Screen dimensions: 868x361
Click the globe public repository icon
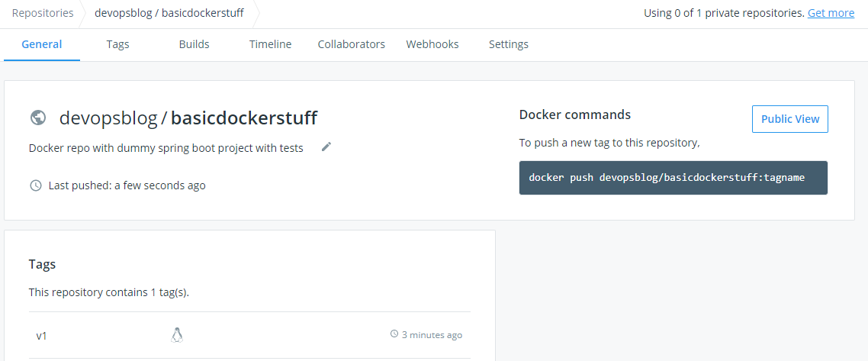[38, 118]
